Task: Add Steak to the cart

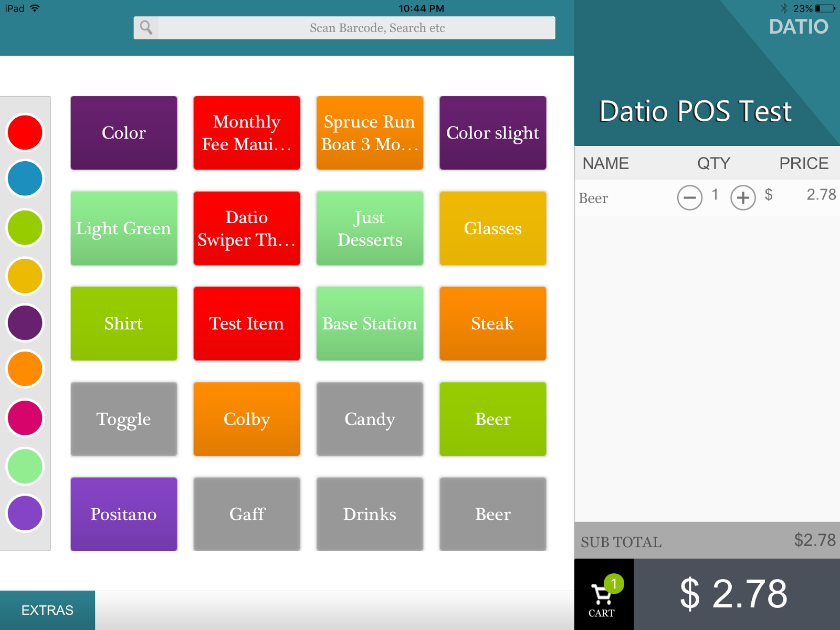Action: [x=492, y=323]
